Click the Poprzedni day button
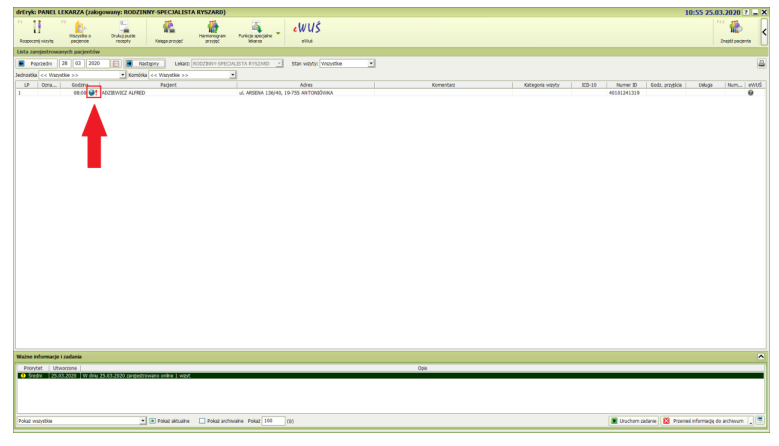The image size is (779, 446). 36,63
